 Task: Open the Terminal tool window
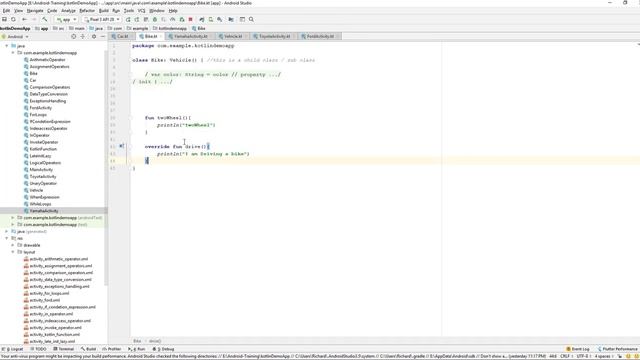tap(64, 349)
